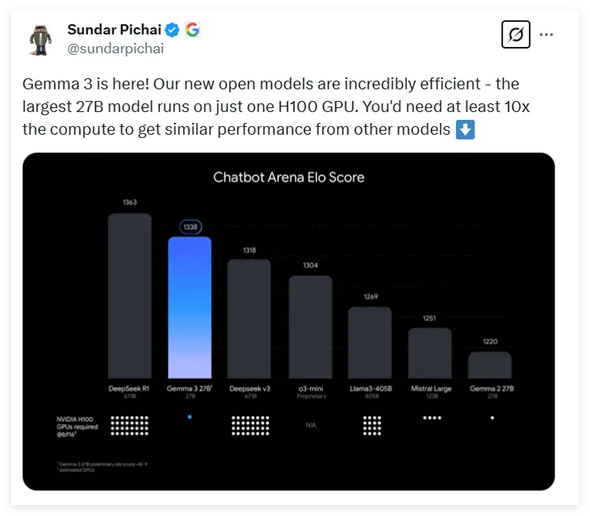Click the Google logo affiliation badge
This screenshot has height=516, width=590.
click(x=192, y=30)
